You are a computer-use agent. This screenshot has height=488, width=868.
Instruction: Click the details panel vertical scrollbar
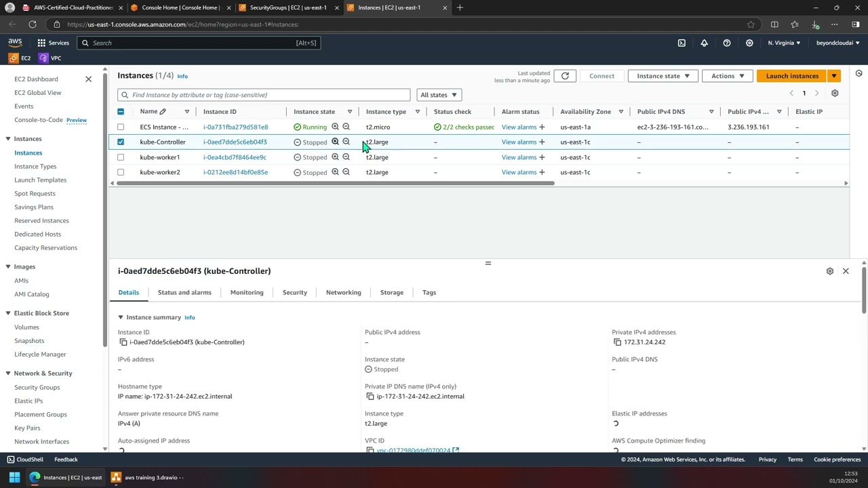pos(864,290)
